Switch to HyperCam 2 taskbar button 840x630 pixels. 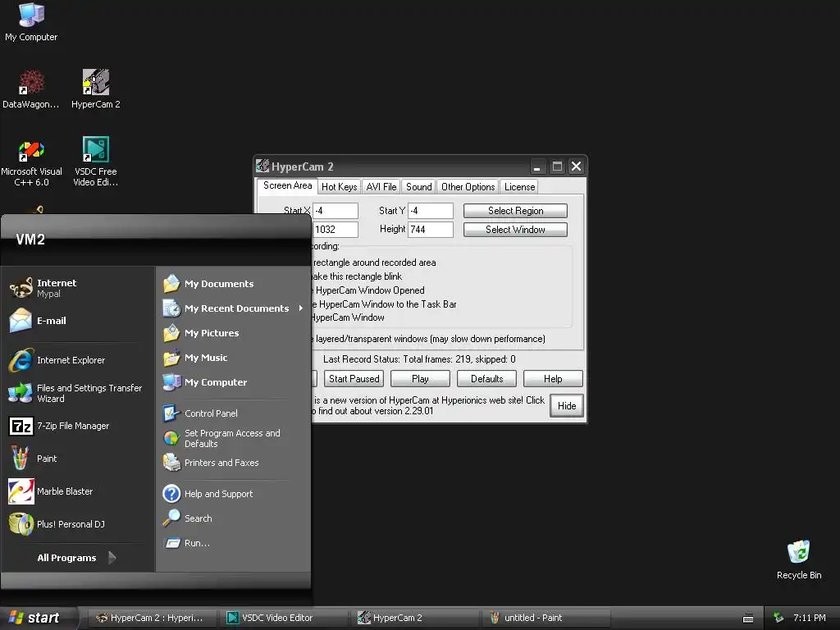(415, 619)
